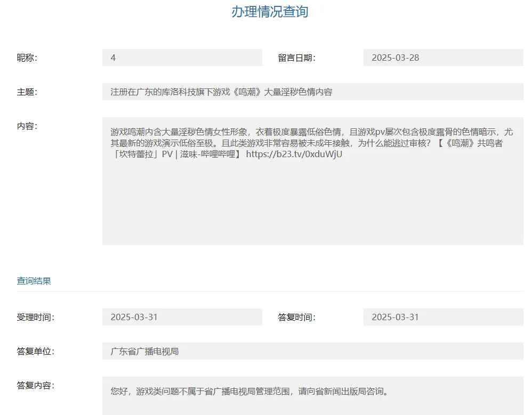Click the 受理时间 label
This screenshot has width=532, height=415.
[x=36, y=318]
